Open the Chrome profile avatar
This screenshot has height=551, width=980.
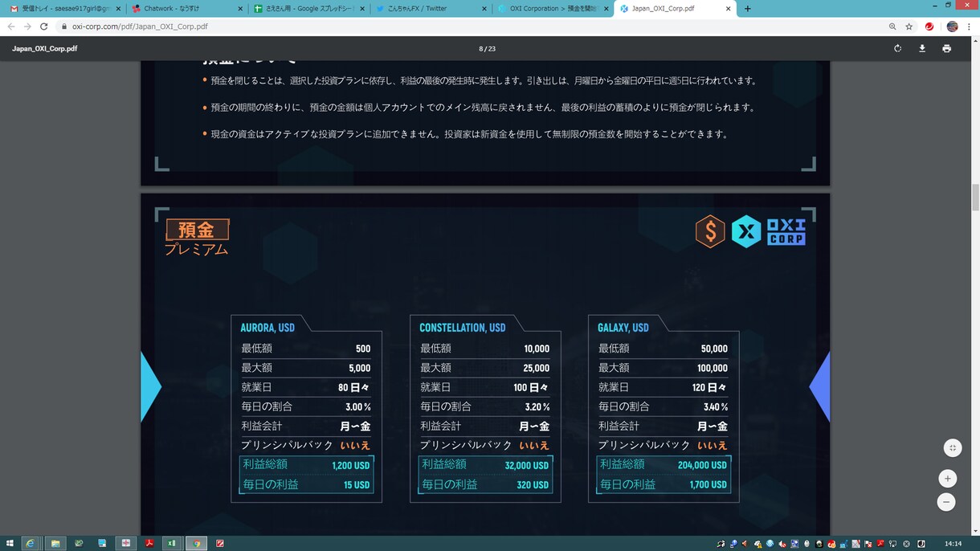(952, 27)
